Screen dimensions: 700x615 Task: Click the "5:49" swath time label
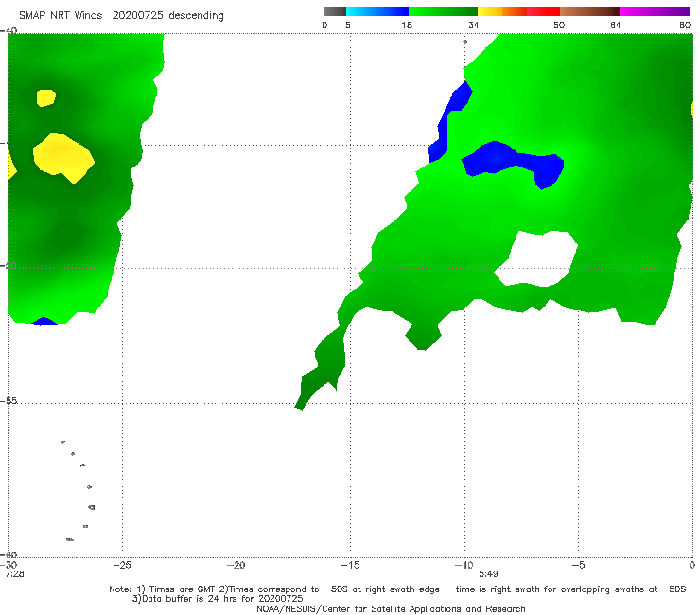coord(488,574)
